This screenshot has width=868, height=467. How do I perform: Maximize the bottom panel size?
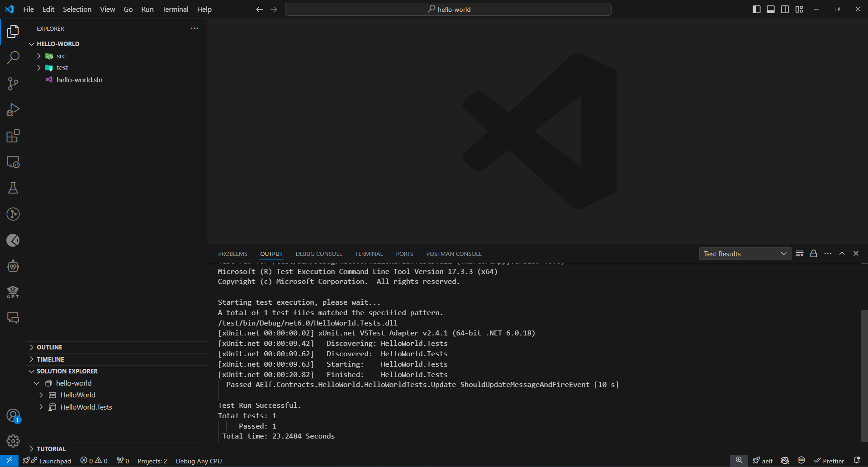pyautogui.click(x=842, y=254)
